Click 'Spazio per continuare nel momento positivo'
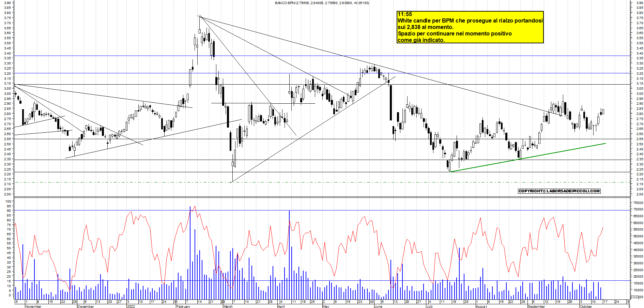Screen dimensions: 644x308 click(x=455, y=34)
